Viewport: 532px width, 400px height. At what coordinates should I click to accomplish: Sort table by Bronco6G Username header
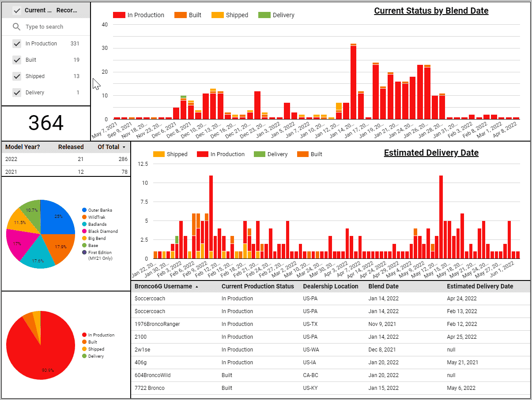[163, 286]
